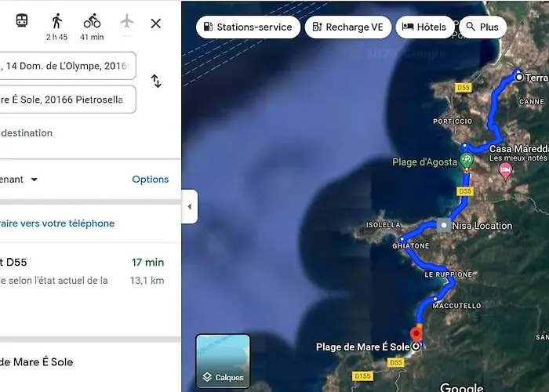549x392 pixels.
Task: Edit the Dom. de L'Olympe origin field
Action: coord(68,66)
